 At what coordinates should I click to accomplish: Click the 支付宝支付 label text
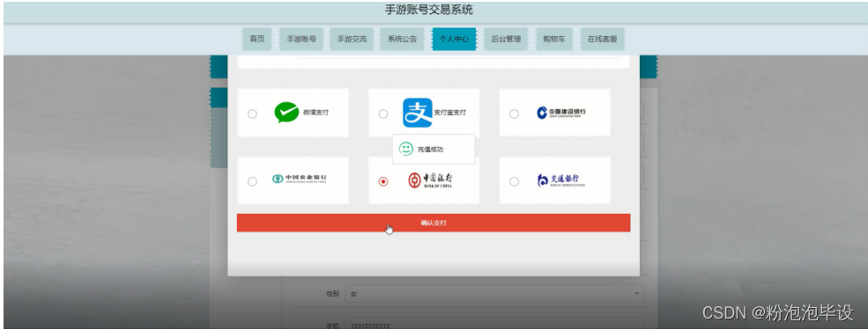(449, 113)
